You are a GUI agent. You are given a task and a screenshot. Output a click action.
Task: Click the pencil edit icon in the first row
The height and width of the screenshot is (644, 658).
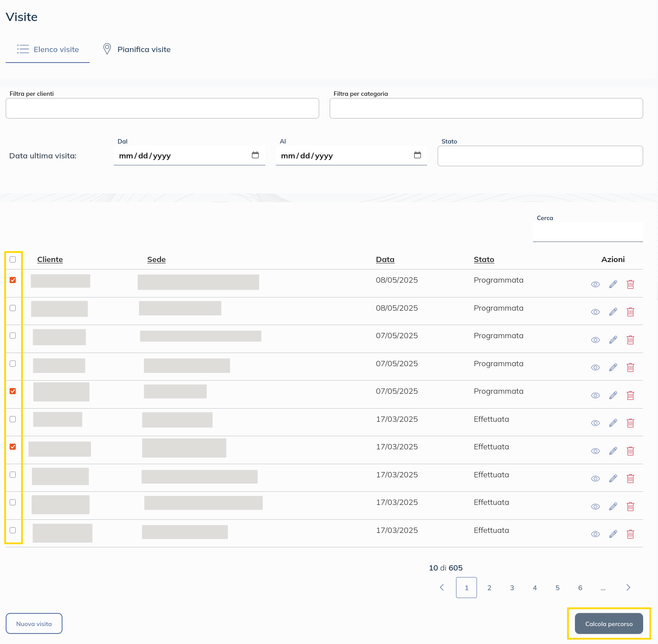[613, 284]
